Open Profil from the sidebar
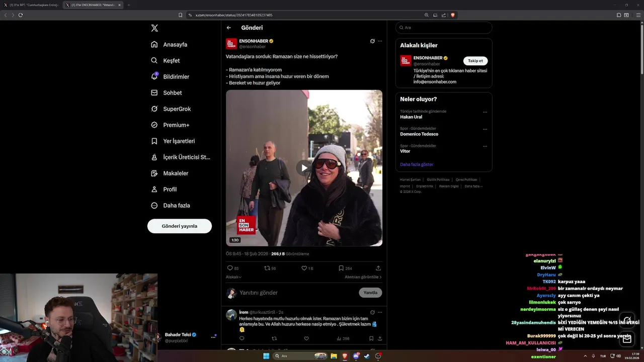The height and width of the screenshot is (362, 644). pyautogui.click(x=164, y=189)
